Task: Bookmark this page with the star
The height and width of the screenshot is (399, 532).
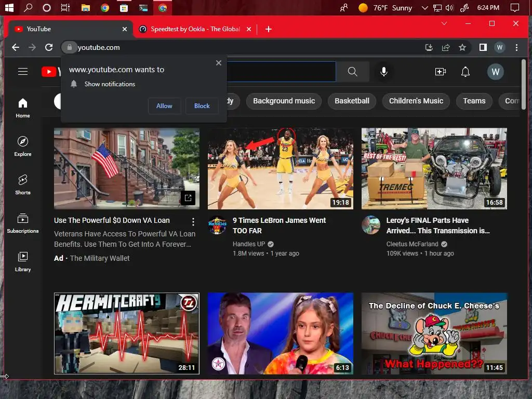Action: point(462,47)
